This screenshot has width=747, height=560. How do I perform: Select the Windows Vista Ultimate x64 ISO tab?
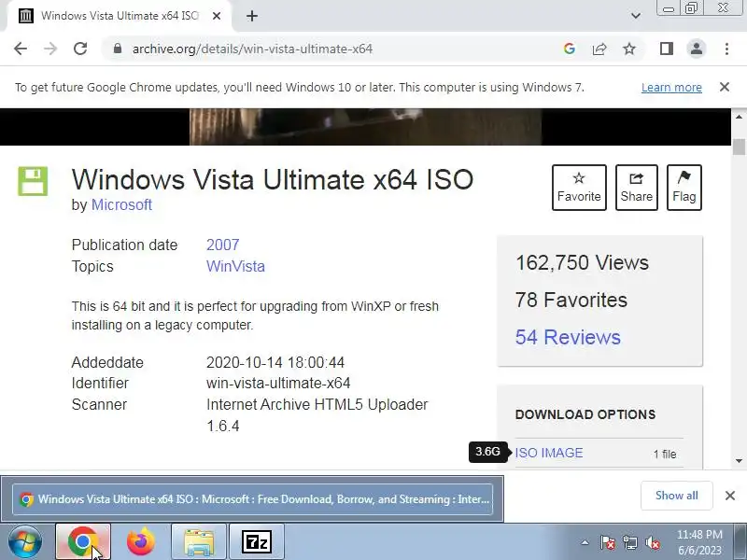120,16
